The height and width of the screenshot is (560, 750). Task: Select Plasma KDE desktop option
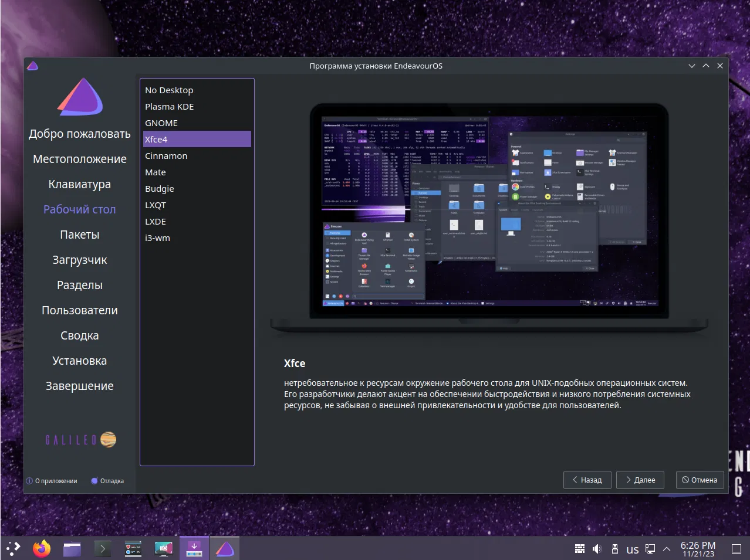170,107
